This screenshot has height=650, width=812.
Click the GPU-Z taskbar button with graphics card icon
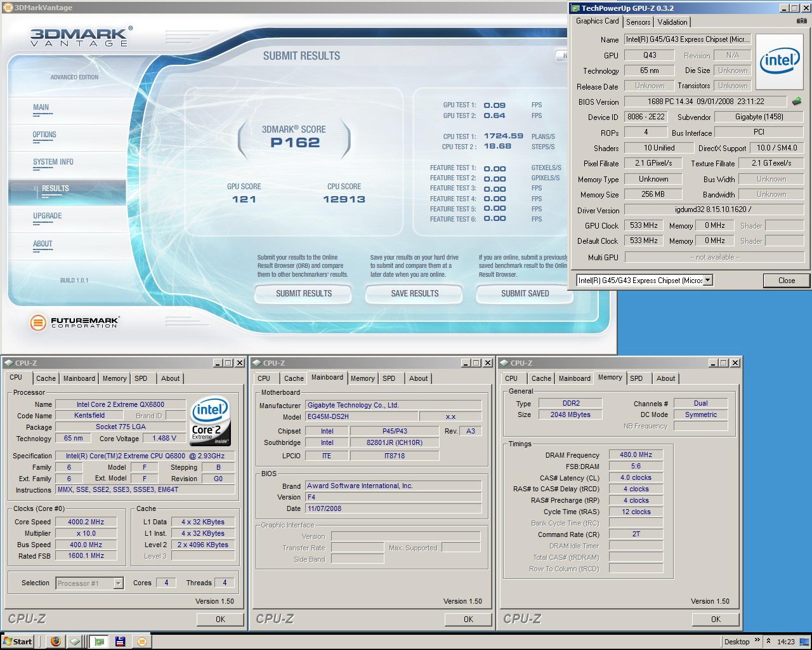click(x=98, y=641)
